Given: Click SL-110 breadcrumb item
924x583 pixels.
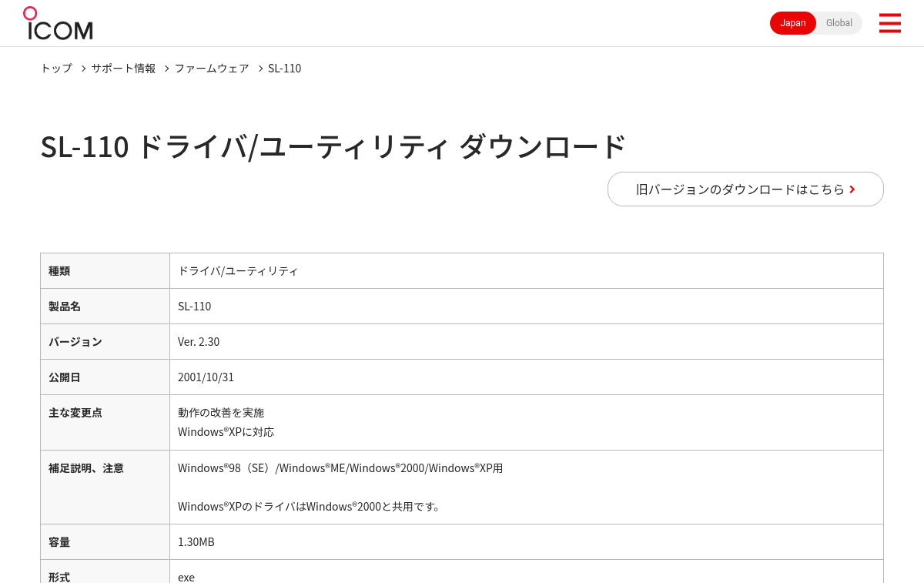Looking at the screenshot, I should click(284, 68).
